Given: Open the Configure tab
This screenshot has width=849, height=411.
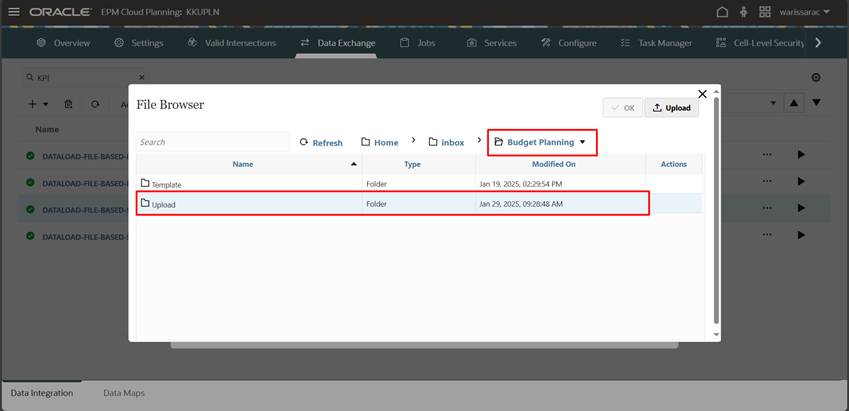Looking at the screenshot, I should click(569, 43).
